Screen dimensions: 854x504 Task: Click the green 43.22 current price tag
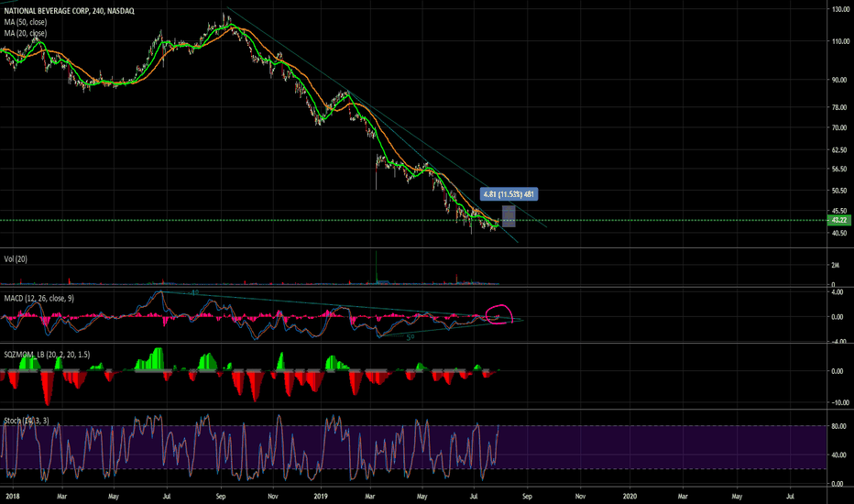pyautogui.click(x=838, y=220)
